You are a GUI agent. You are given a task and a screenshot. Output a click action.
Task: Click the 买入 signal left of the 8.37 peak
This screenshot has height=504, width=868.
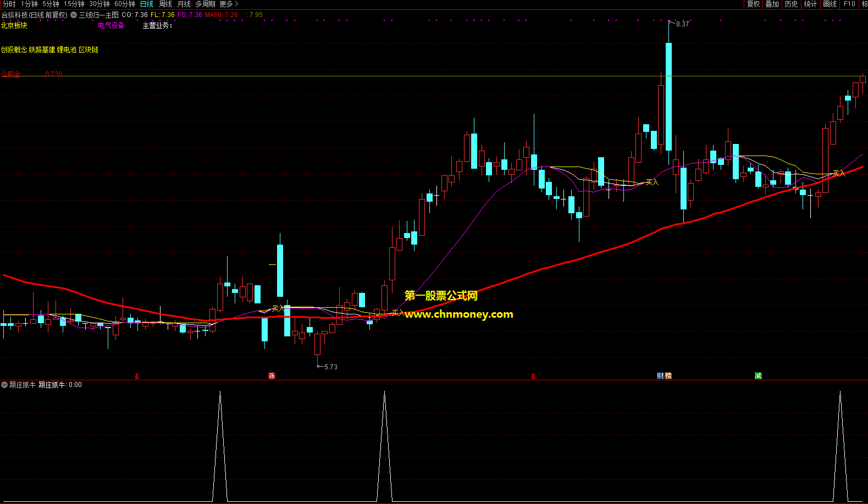(652, 182)
